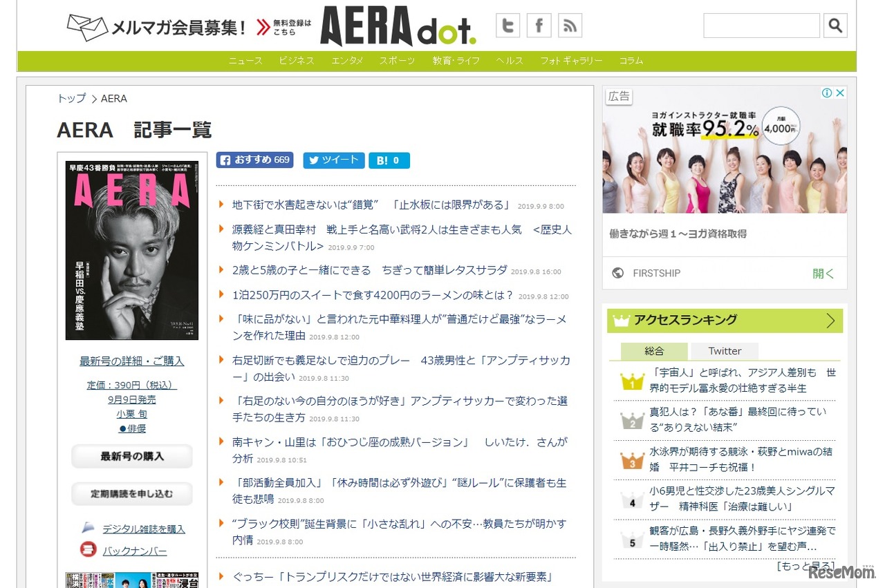Open the 長野久義 ranking article
The width and height of the screenshot is (885, 588).
point(742,538)
